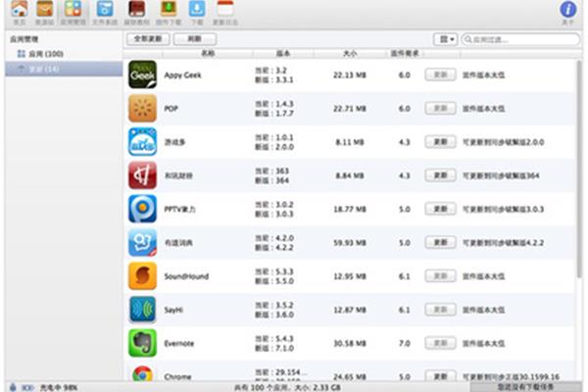Click the orange POP app icon
Image resolution: width=588 pixels, height=392 pixels.
tap(142, 109)
